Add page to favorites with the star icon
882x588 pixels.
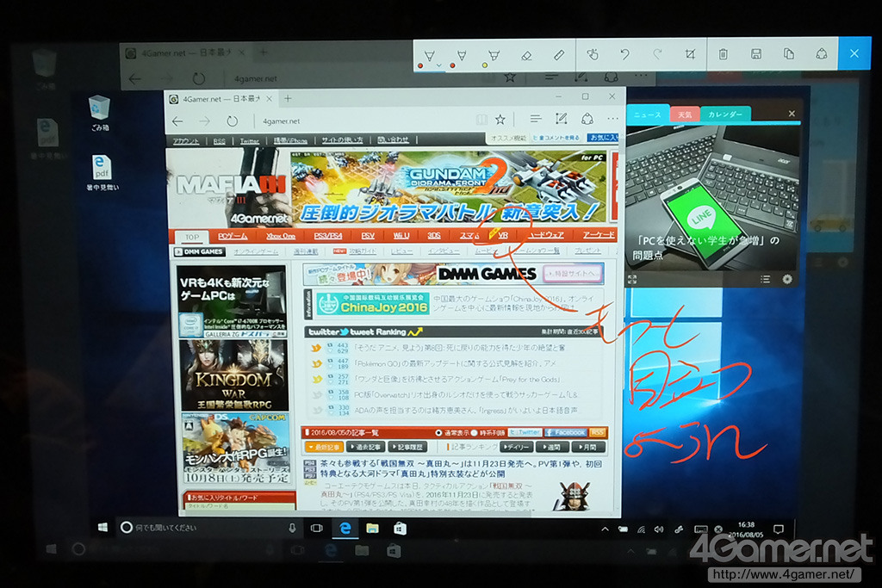point(500,119)
